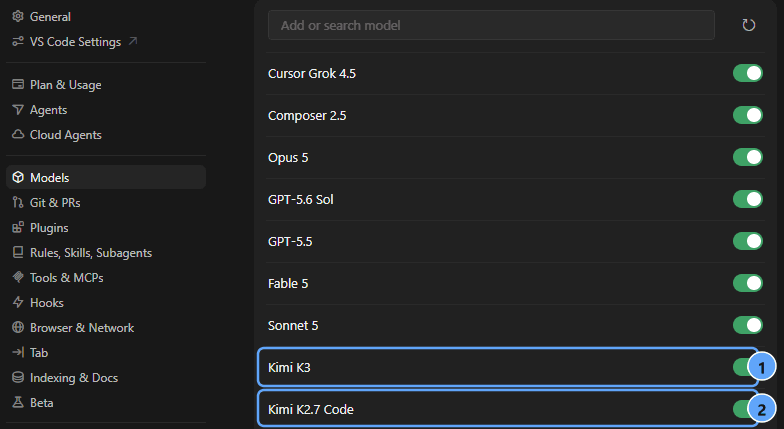Viewport: 784px width, 429px height.
Task: Select Cloud Agents in sidebar
Action: (x=106, y=134)
